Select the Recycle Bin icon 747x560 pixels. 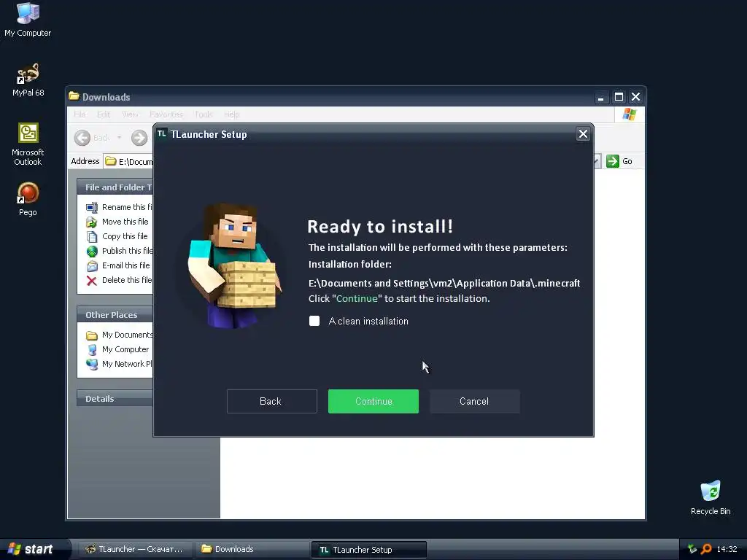coord(711,497)
